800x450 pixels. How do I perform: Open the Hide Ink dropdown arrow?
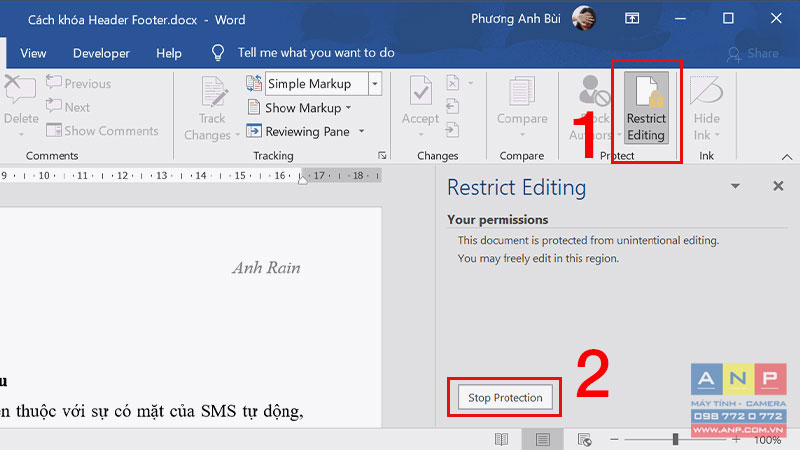pos(717,135)
